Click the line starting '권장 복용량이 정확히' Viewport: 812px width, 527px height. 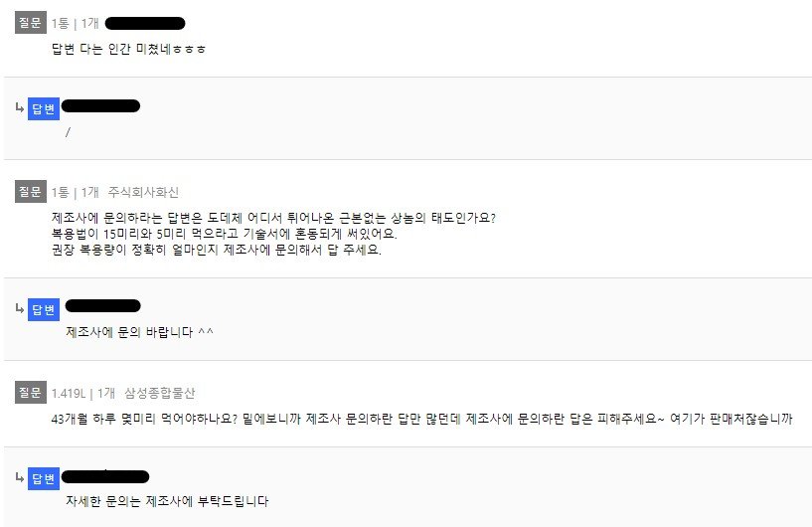click(x=216, y=250)
